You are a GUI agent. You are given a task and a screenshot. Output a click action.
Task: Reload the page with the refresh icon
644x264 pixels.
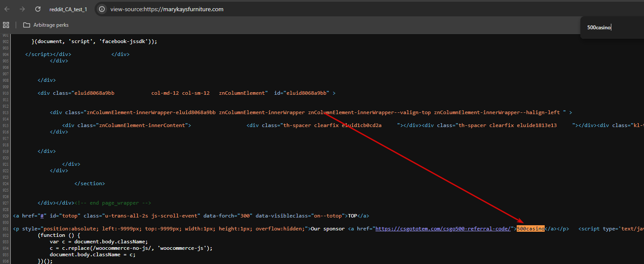(x=38, y=9)
